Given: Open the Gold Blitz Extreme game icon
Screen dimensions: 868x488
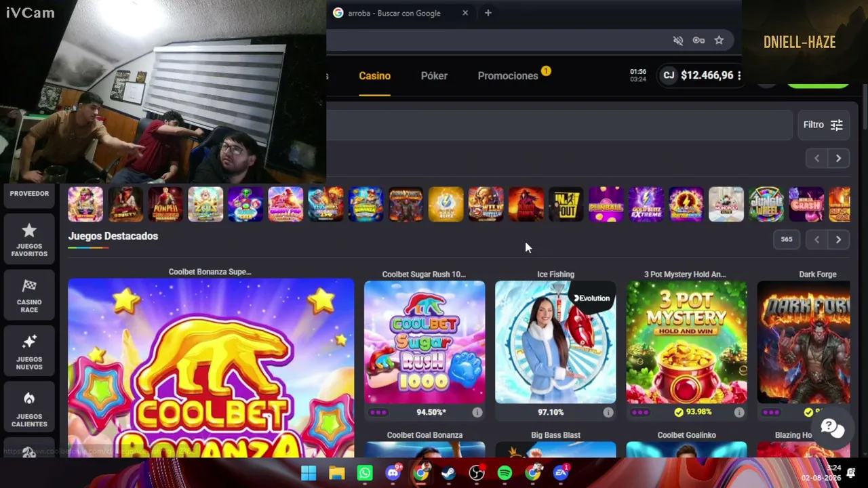Looking at the screenshot, I should pos(646,204).
